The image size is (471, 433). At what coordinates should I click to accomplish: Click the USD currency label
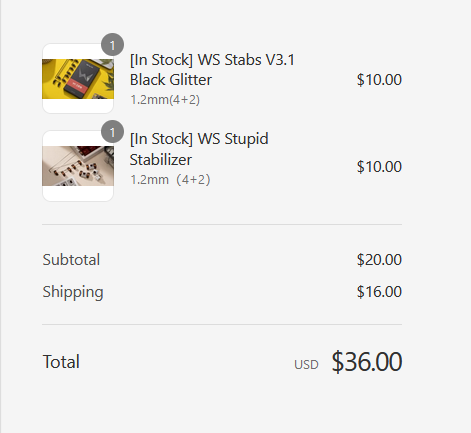(306, 365)
